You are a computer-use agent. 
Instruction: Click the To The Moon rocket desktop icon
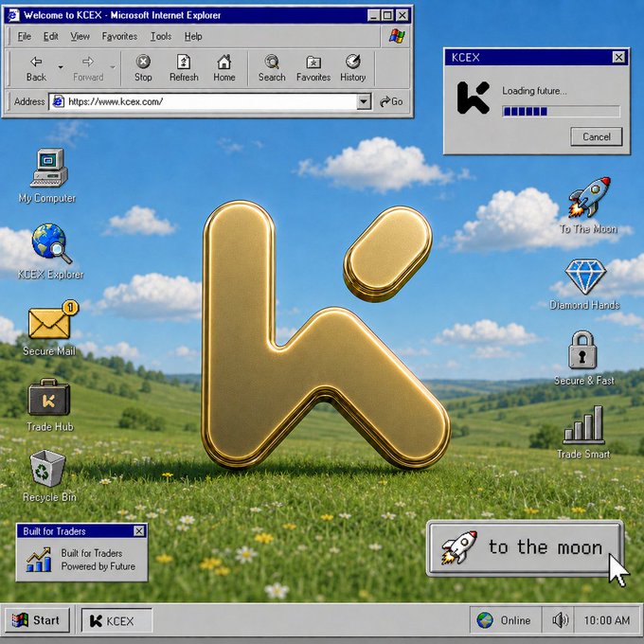[x=590, y=197]
